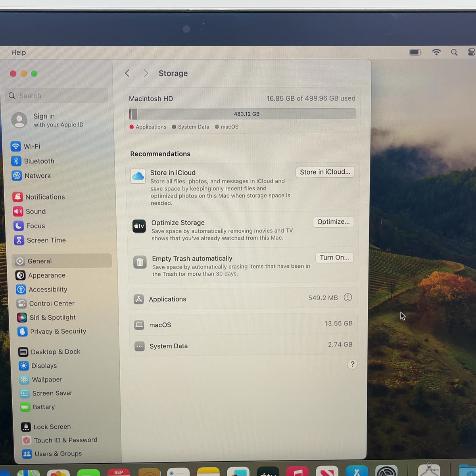
Task: Select Screen Saver in sidebar
Action: (x=46, y=393)
